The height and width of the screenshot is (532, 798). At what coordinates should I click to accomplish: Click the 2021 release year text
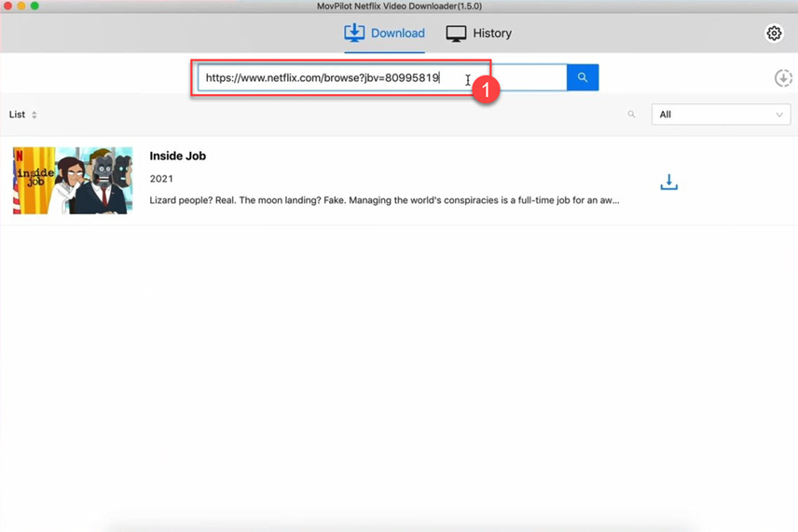161,179
